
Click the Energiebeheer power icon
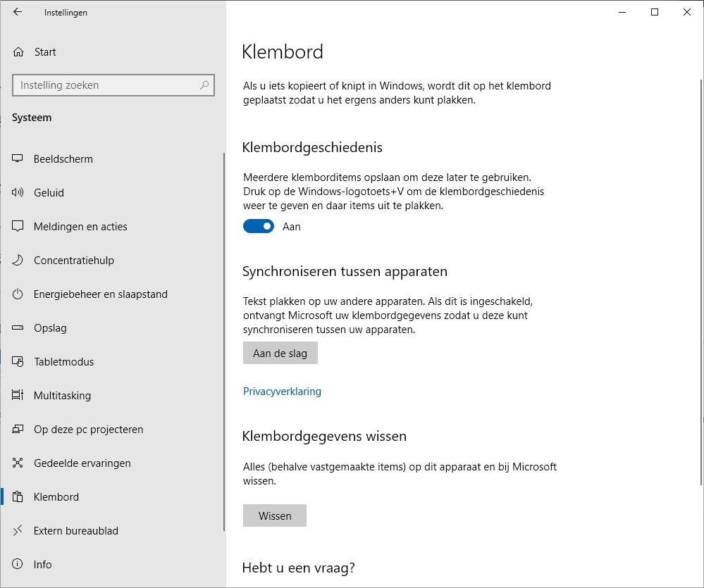[x=18, y=294]
